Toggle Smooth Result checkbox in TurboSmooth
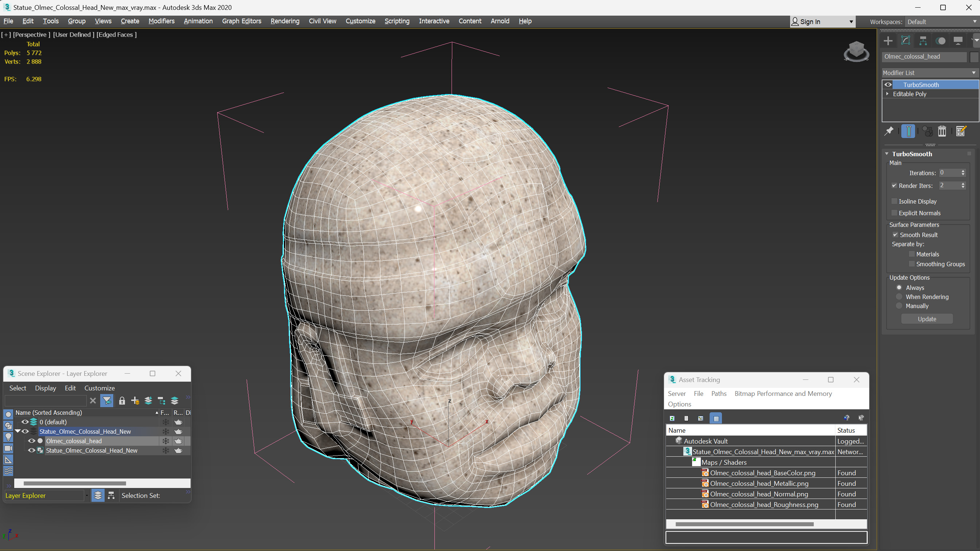Image resolution: width=980 pixels, height=551 pixels. tap(895, 234)
